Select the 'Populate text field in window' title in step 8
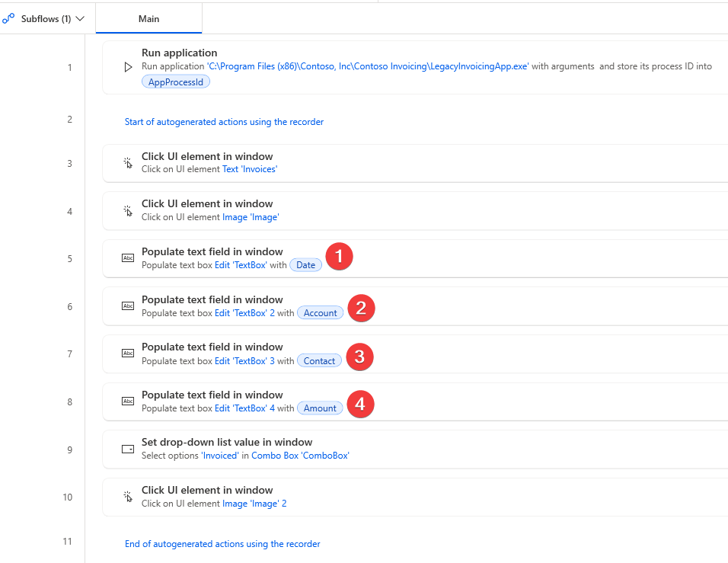The height and width of the screenshot is (563, 728). (212, 395)
